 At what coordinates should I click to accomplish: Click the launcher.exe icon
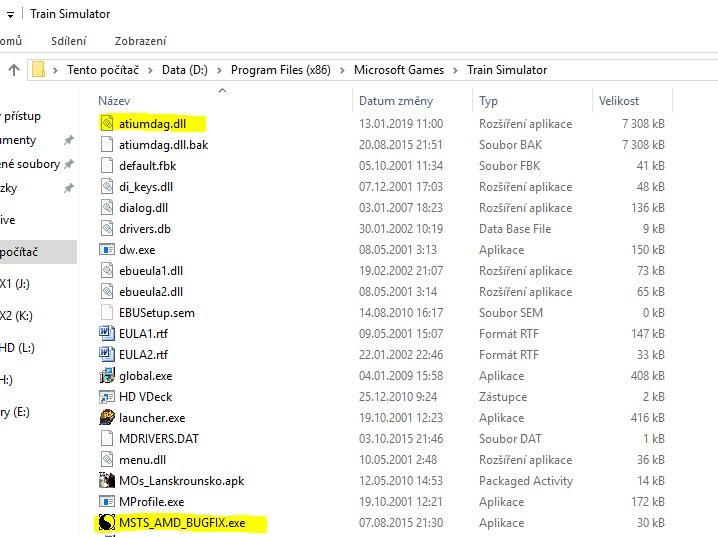point(108,418)
